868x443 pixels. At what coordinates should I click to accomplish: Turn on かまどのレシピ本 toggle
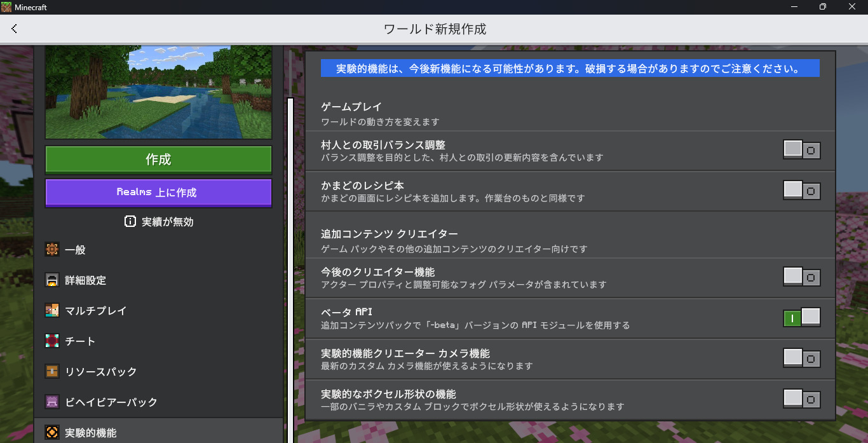[801, 191]
